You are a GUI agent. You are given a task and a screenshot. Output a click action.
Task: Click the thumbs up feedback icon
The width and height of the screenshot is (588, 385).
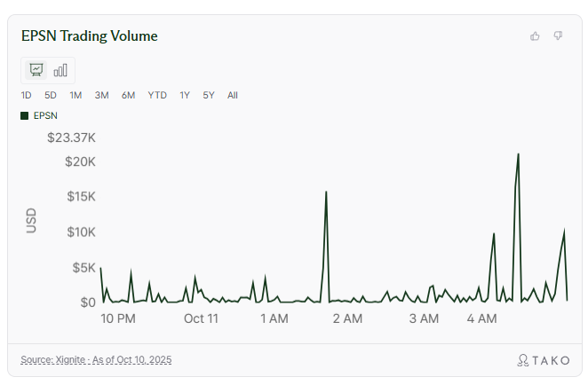click(x=535, y=36)
